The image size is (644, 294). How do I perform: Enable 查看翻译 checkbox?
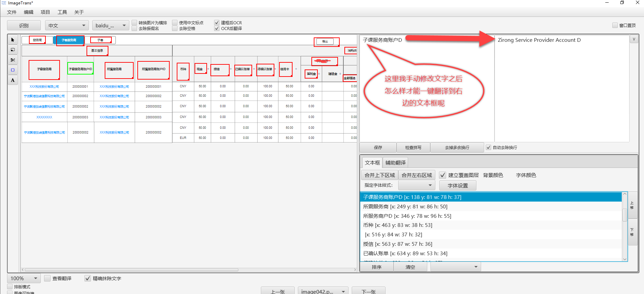click(x=47, y=278)
